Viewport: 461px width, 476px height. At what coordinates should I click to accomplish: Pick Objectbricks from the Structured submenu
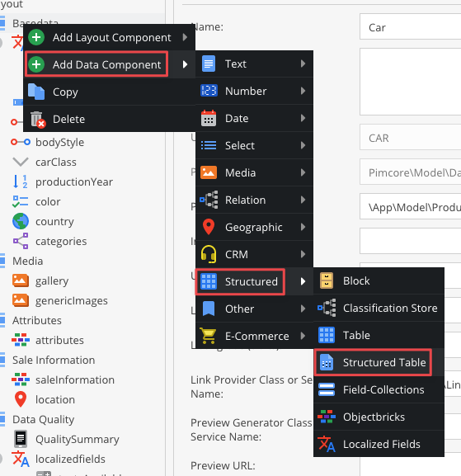pos(379,417)
